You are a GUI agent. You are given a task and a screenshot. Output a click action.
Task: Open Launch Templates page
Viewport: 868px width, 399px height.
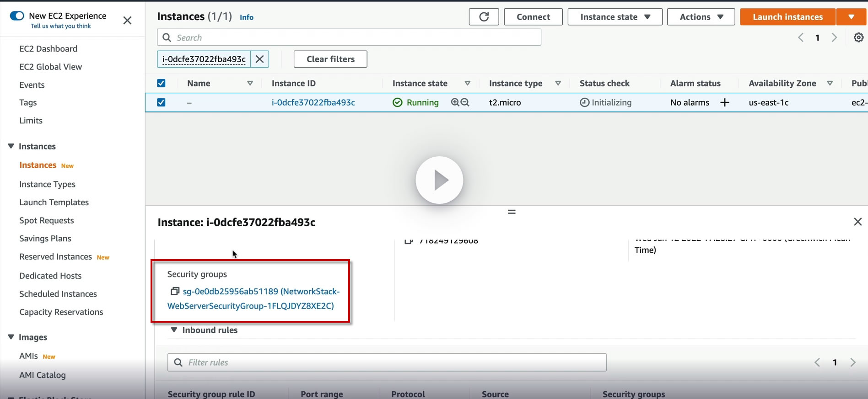point(54,202)
